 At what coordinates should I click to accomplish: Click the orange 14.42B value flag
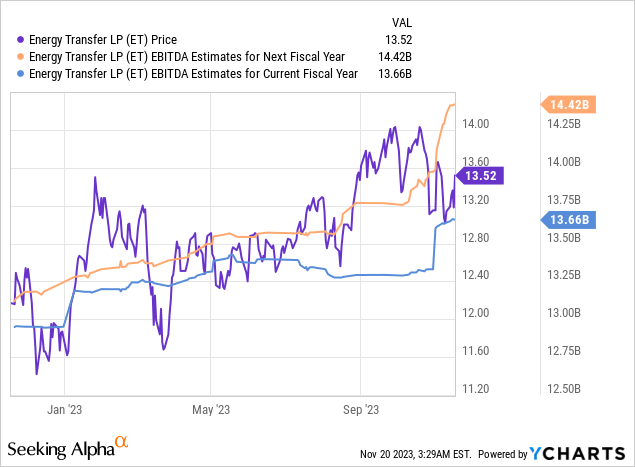pos(571,104)
